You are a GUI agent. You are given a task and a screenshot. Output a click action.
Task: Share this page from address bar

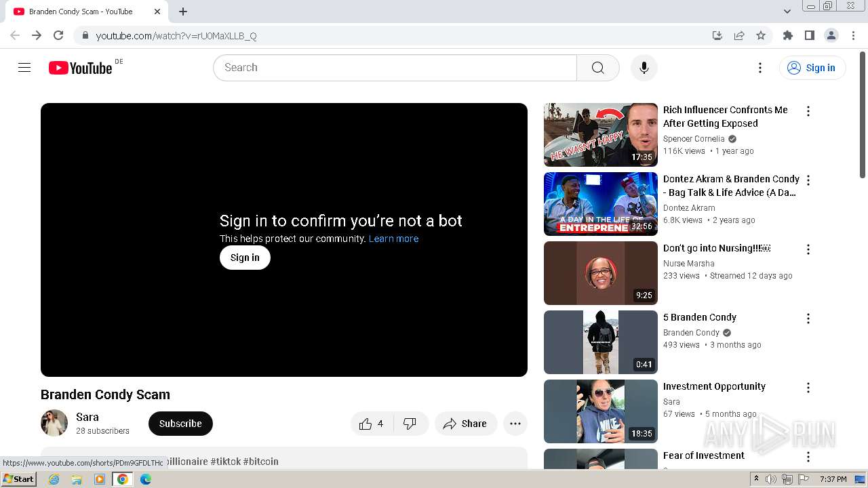click(739, 35)
